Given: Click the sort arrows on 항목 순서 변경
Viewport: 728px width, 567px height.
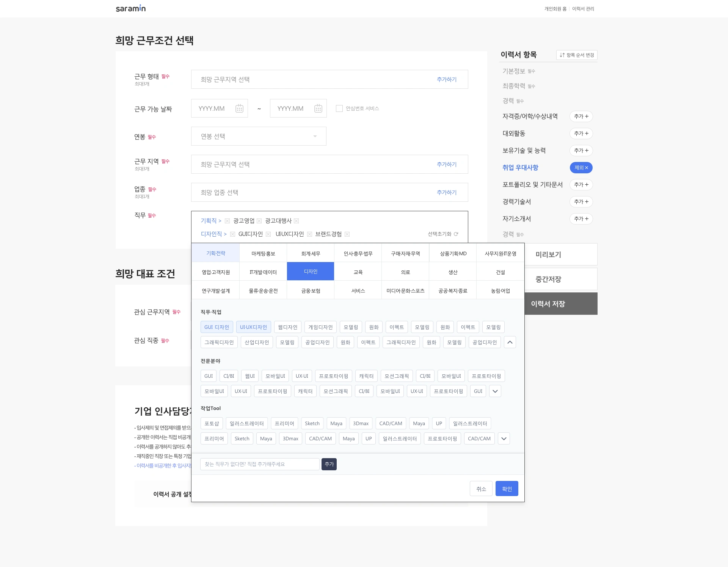Looking at the screenshot, I should [x=562, y=55].
